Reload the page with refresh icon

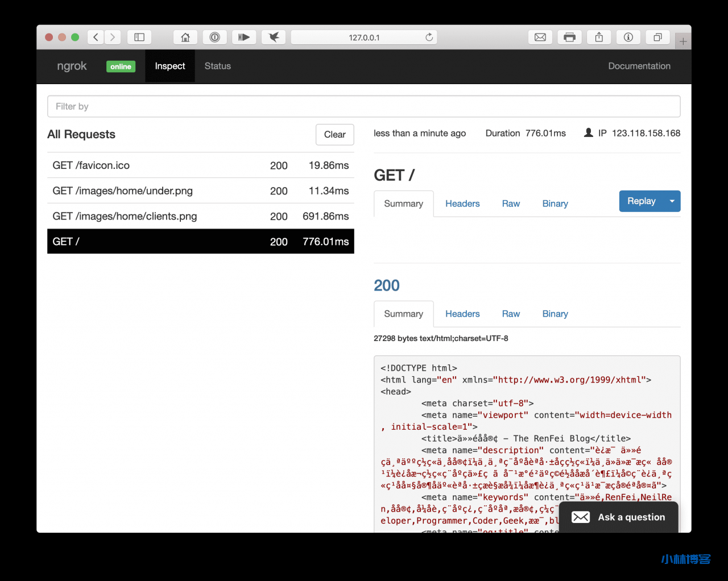tap(429, 38)
